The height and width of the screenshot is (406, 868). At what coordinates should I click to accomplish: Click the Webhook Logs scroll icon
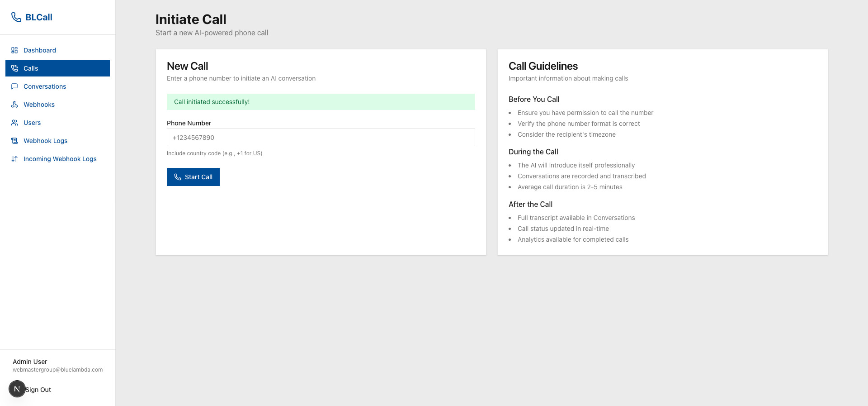(x=14, y=141)
